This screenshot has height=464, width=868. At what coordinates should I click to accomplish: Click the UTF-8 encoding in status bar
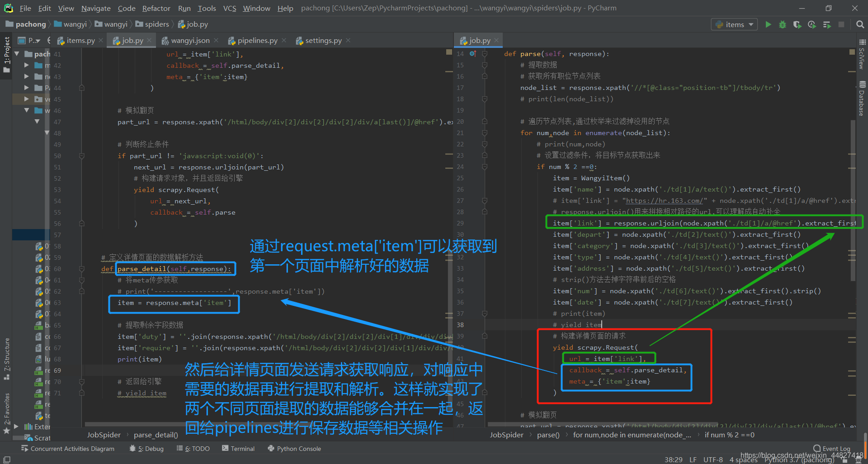point(713,459)
